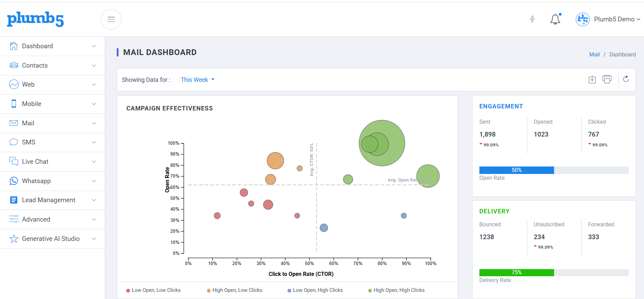The width and height of the screenshot is (644, 299).
Task: Click the Mail envelope icon
Action: click(x=14, y=123)
